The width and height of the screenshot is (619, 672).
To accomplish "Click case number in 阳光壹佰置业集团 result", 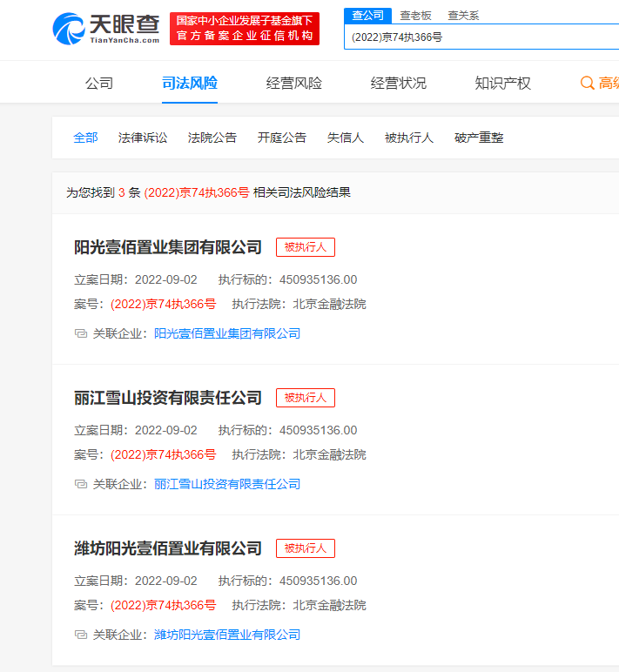I will point(164,305).
